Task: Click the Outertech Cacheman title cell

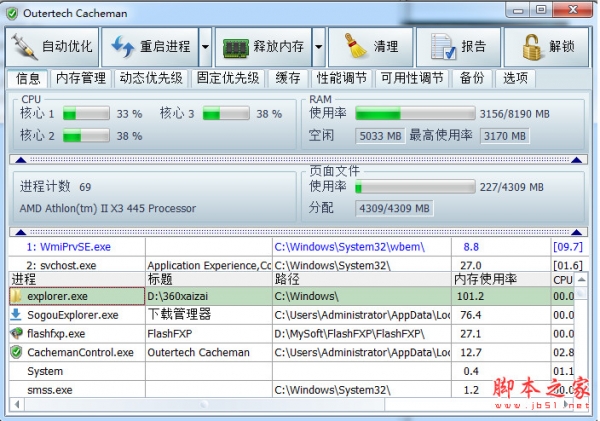Action: tap(209, 352)
